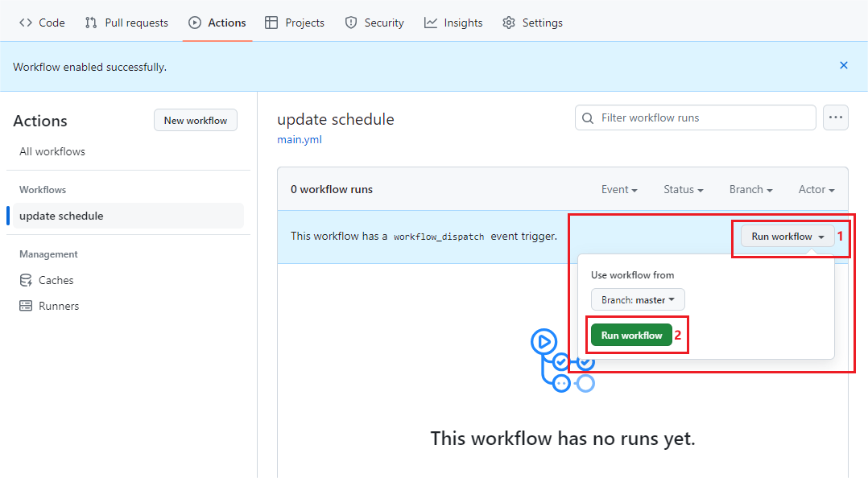Select the update schedule workflow
The height and width of the screenshot is (478, 868).
click(x=62, y=216)
